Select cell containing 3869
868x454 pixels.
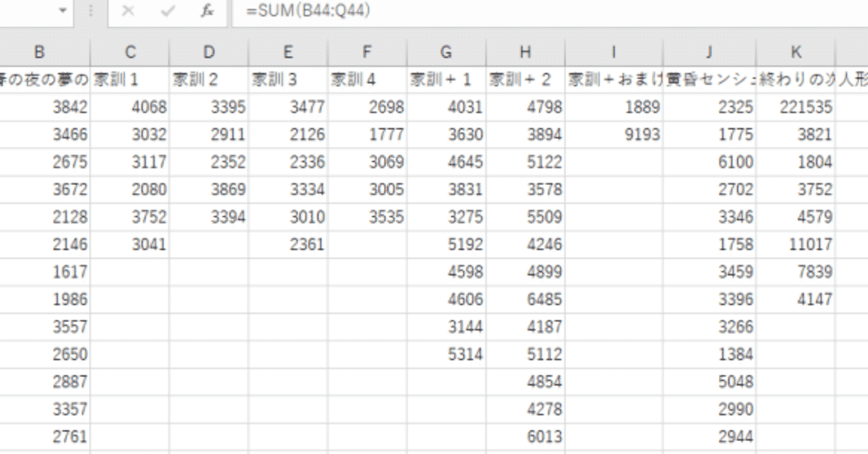point(209,190)
